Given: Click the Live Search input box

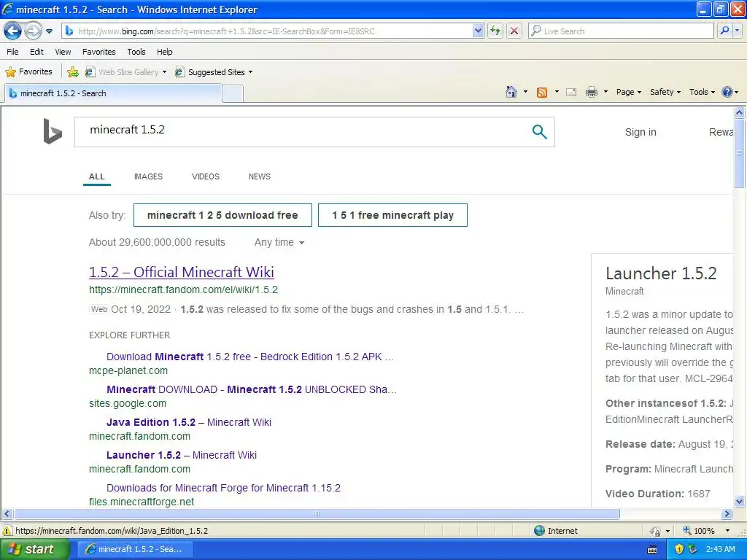Looking at the screenshot, I should 621,31.
